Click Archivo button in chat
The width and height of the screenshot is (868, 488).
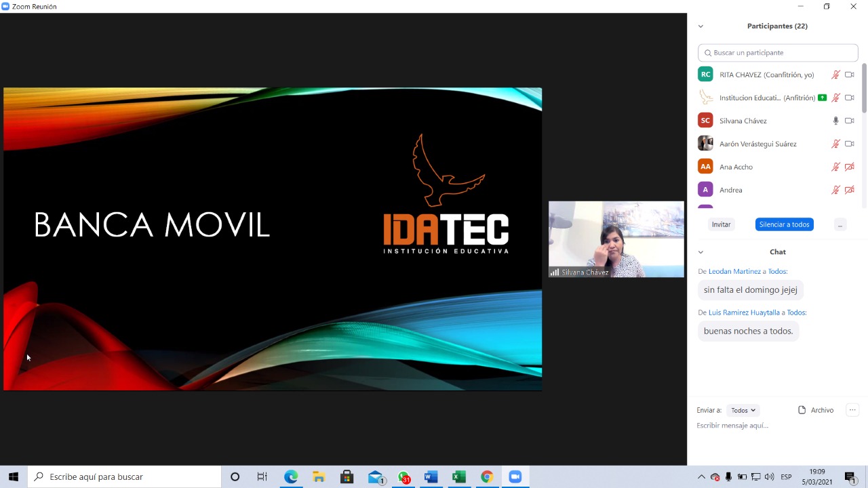816,410
